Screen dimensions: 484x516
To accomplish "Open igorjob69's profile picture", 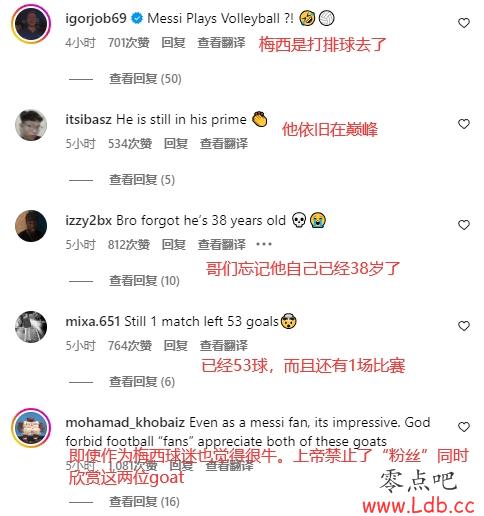I will coord(31,24).
